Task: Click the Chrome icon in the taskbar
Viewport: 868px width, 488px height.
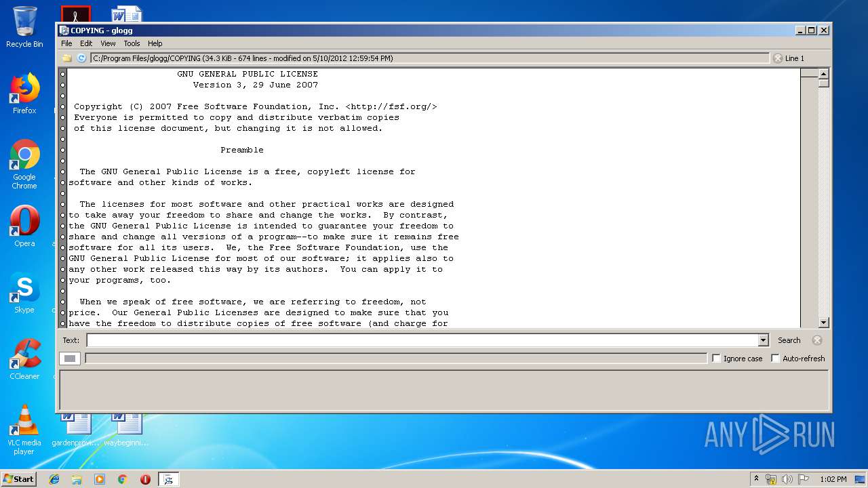Action: [x=122, y=479]
